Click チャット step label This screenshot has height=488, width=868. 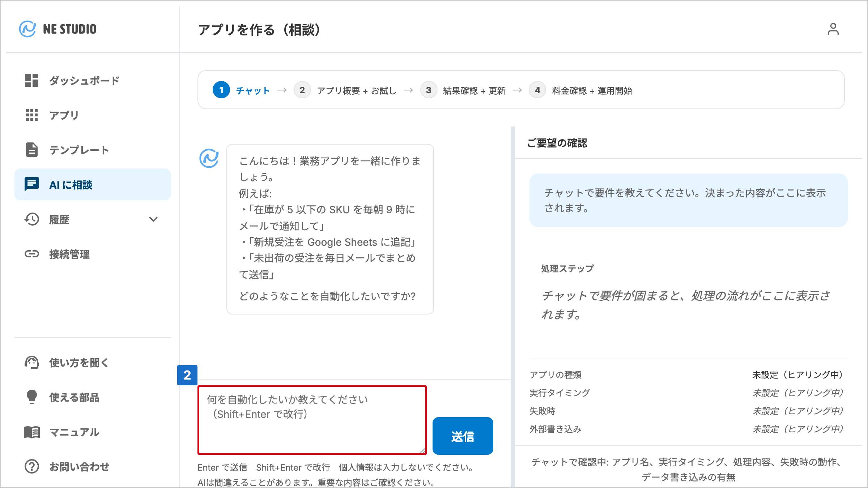[253, 90]
